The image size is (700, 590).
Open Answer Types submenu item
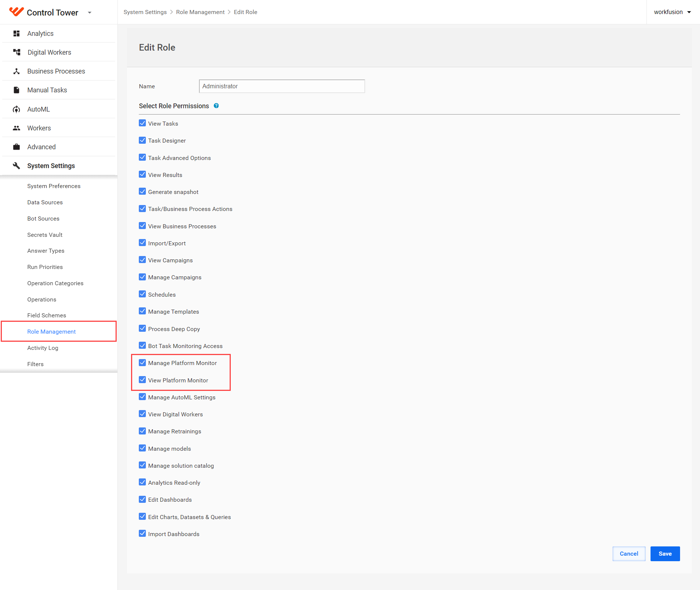(x=46, y=251)
